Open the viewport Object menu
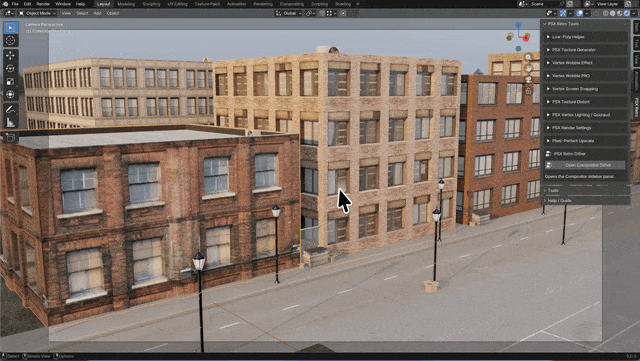 [x=113, y=13]
